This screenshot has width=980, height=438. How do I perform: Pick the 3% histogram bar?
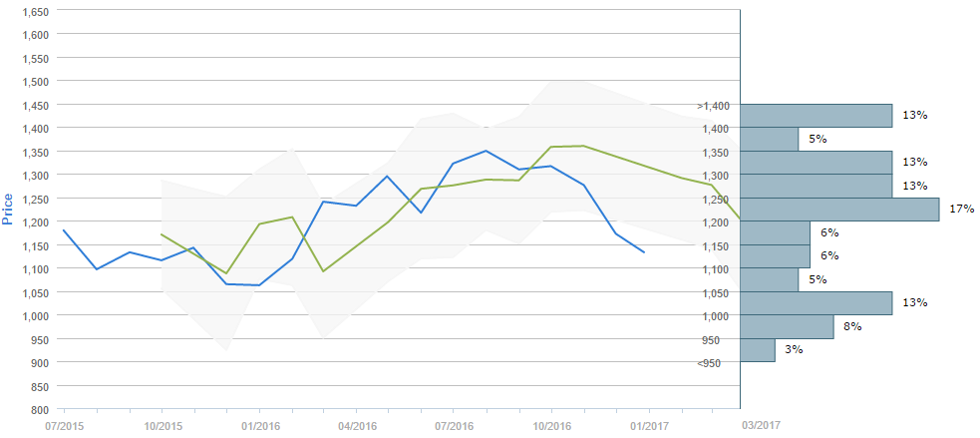758,350
